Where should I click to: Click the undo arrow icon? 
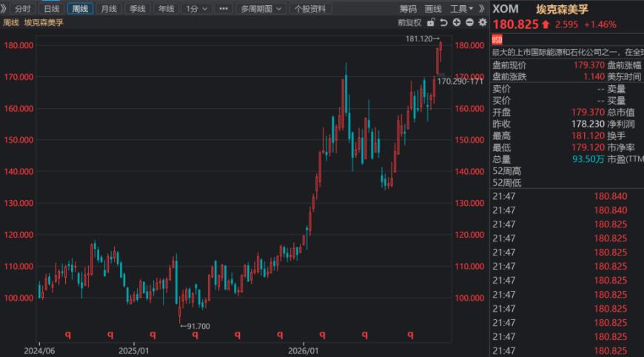click(443, 23)
